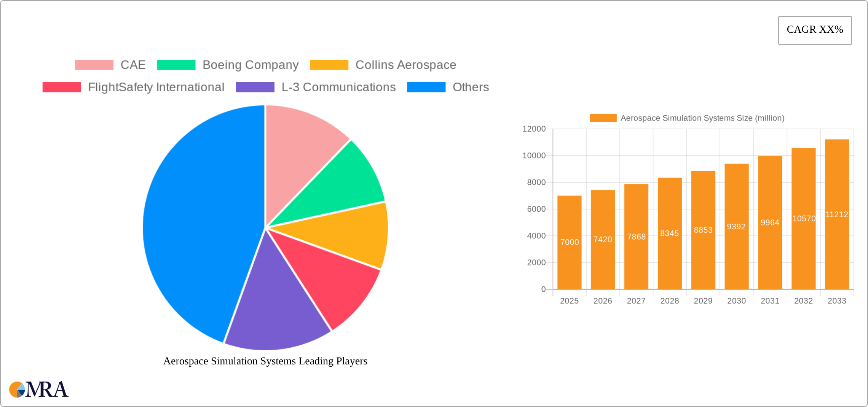Click the bar chart legend marker
This screenshot has width=868, height=407.
(603, 118)
